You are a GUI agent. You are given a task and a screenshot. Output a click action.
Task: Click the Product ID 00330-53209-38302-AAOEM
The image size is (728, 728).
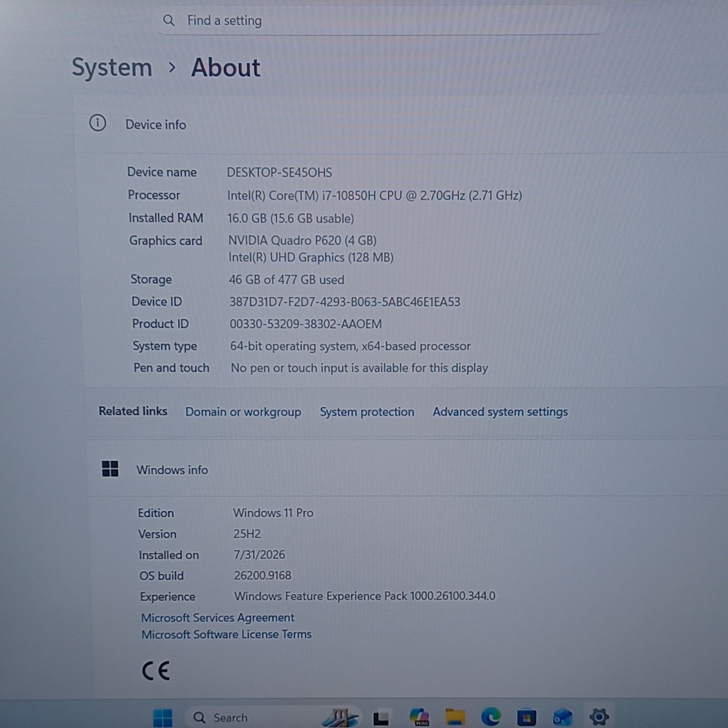306,324
